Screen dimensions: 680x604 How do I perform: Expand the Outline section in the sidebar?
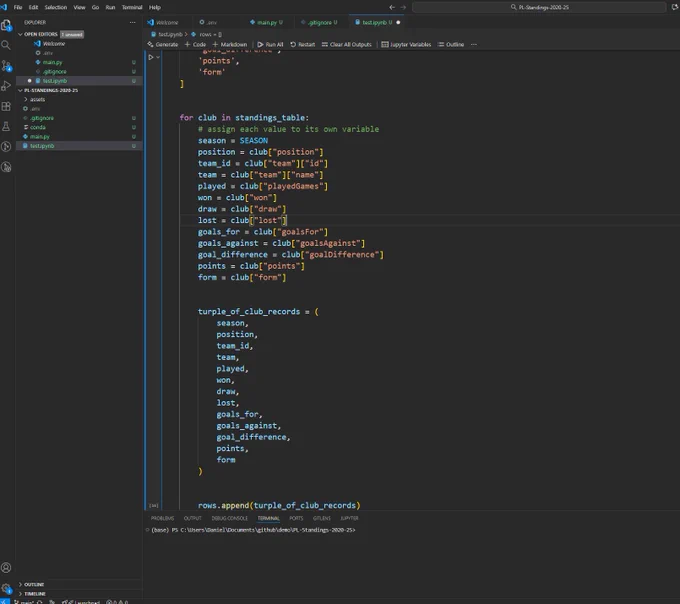coord(34,584)
